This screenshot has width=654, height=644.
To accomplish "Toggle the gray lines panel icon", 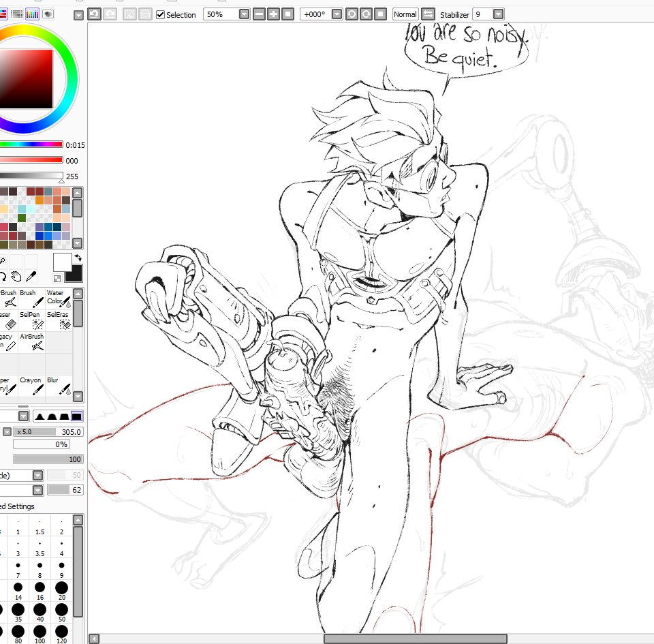I will pos(16,14).
